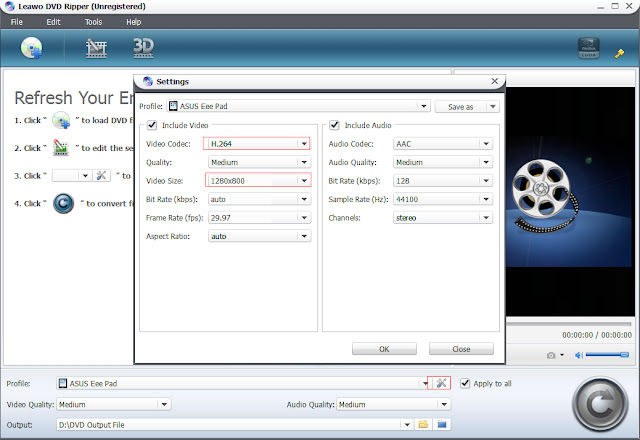Click the Leawo app logo in the title bar
Screen dimensions: 640x440
pos(9,6)
